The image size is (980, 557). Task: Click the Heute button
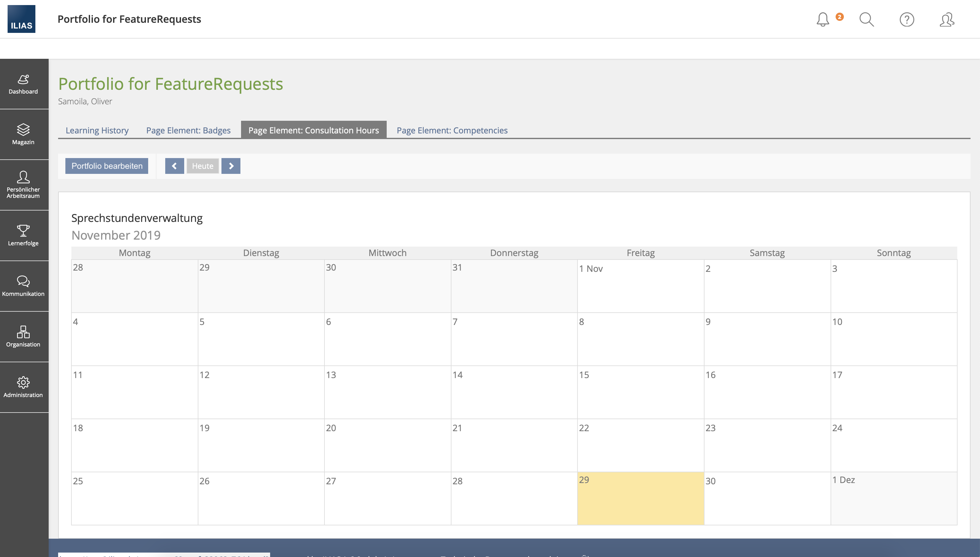click(x=203, y=166)
